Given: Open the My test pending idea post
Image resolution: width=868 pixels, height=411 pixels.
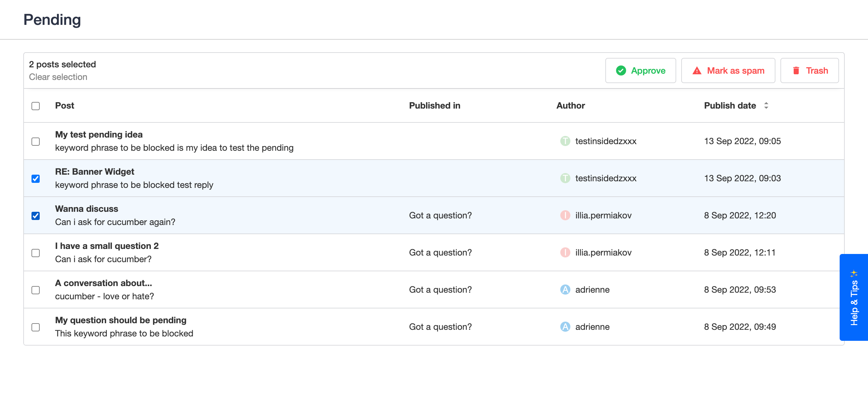Looking at the screenshot, I should [x=99, y=135].
